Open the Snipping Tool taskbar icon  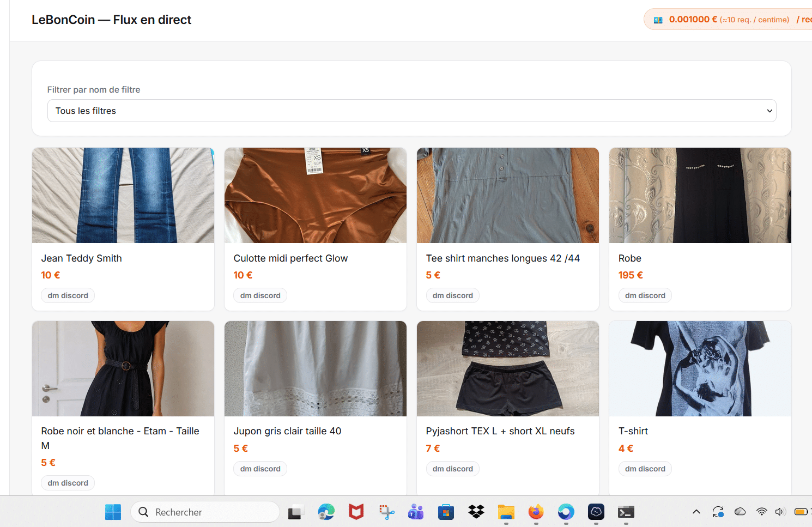click(x=386, y=512)
